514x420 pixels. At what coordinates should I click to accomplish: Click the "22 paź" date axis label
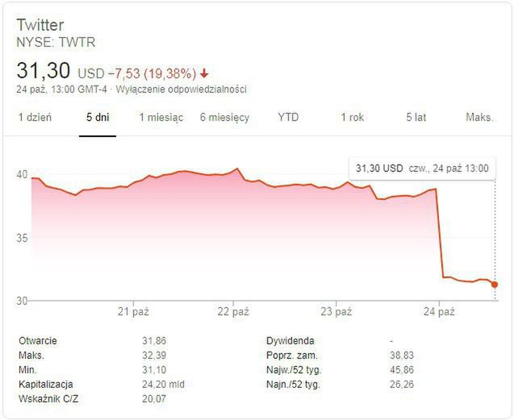click(x=232, y=311)
